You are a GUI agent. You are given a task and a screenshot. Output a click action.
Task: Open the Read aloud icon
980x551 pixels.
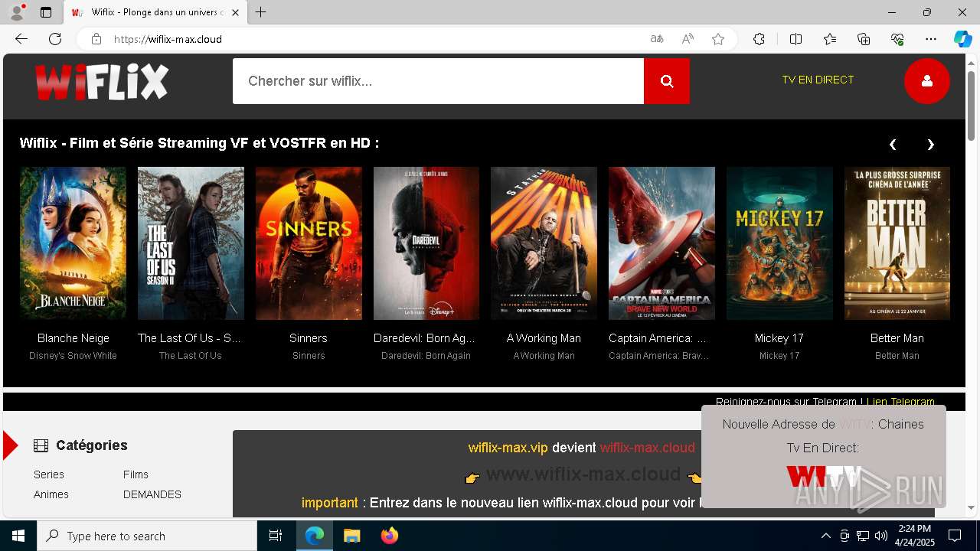coord(688,39)
